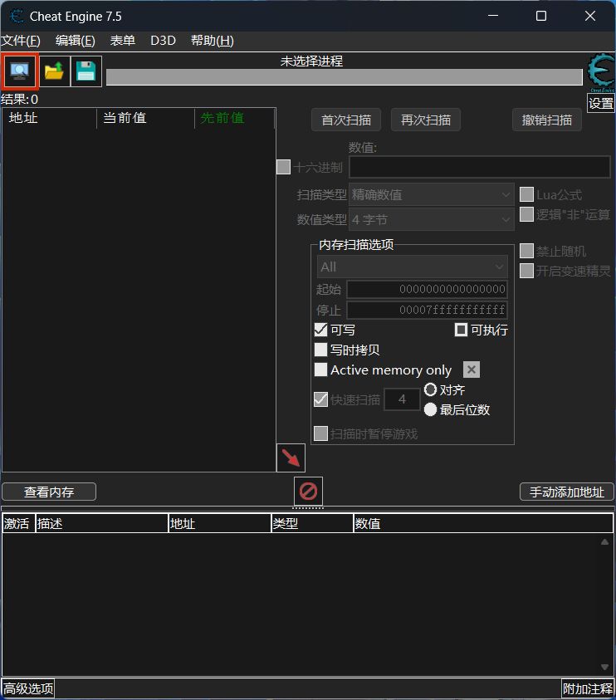
Task: Enable the Lua公式 checkbox
Action: click(526, 194)
